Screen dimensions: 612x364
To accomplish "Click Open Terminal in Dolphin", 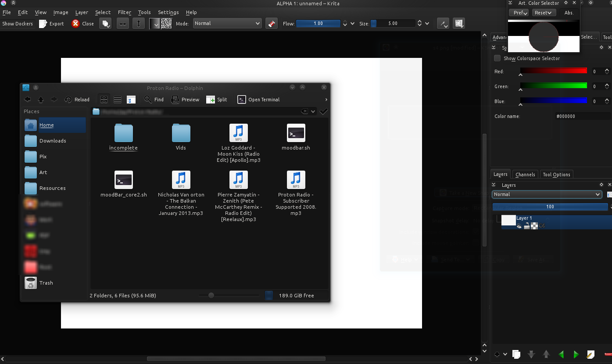I will pos(258,100).
